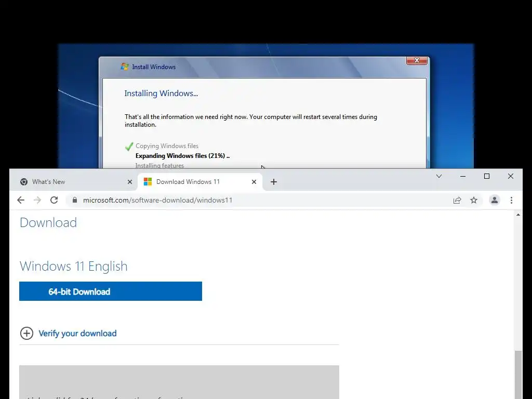This screenshot has height=399, width=532.
Task: Open the tab search chevron dropdown
Action: coord(438,176)
